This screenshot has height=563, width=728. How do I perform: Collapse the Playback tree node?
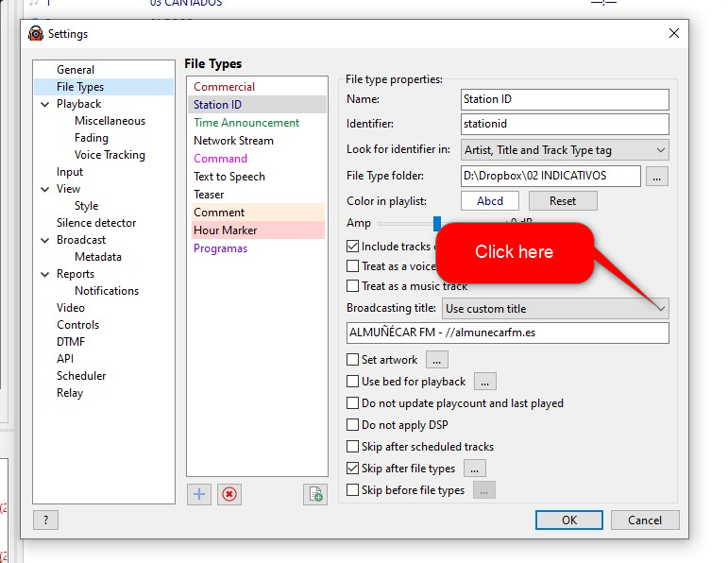point(44,104)
